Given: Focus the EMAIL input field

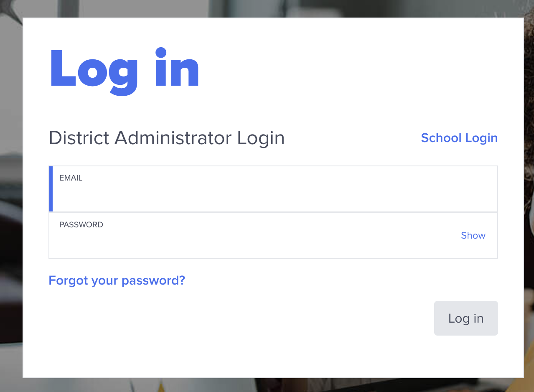Looking at the screenshot, I should click(273, 189).
